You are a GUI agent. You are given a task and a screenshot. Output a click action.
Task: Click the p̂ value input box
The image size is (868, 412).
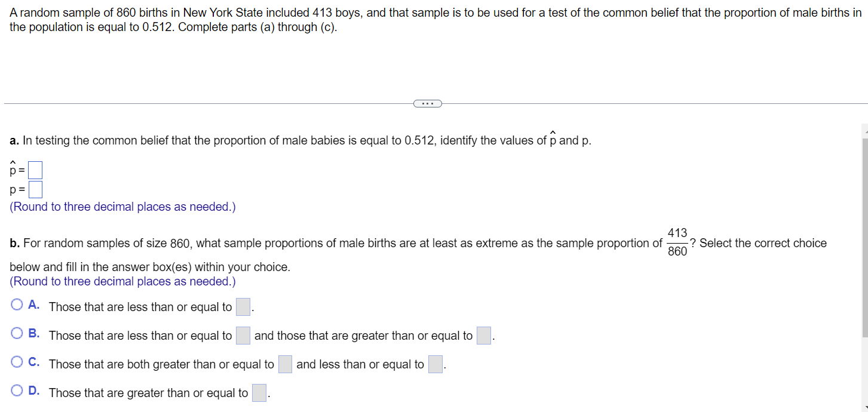pyautogui.click(x=34, y=170)
